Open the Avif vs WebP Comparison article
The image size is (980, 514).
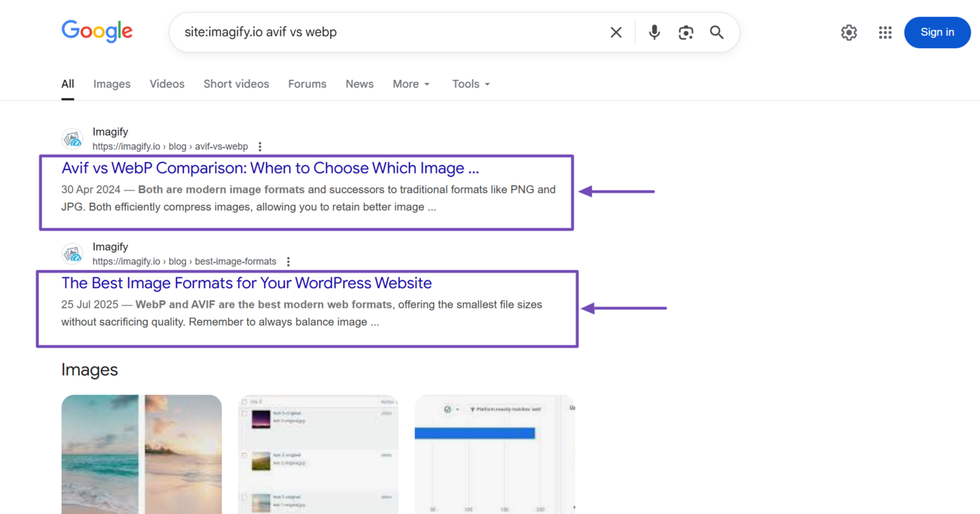click(269, 168)
